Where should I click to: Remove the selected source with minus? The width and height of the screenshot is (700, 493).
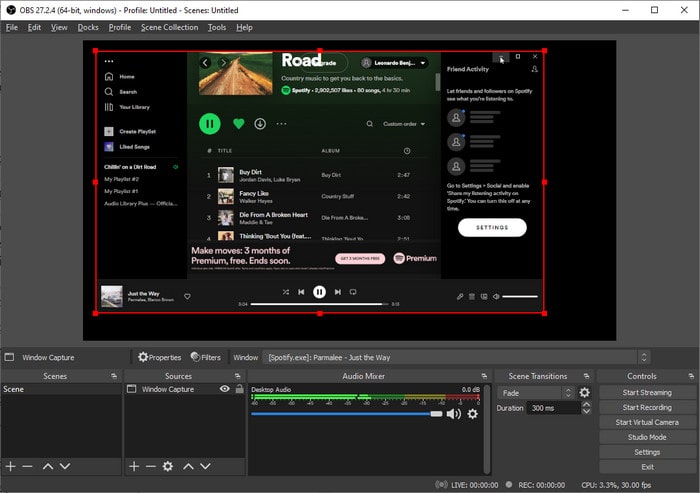(x=151, y=466)
